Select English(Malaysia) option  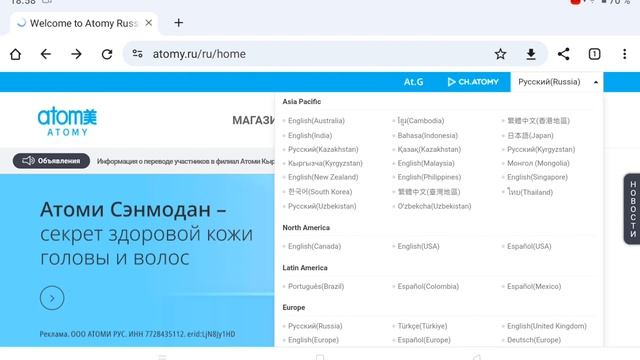point(426,163)
